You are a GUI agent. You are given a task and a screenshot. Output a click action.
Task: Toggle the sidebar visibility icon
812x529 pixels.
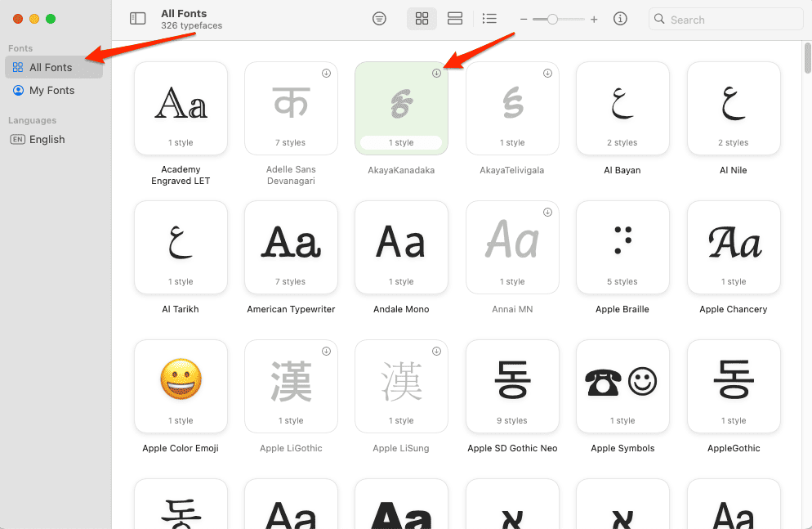pyautogui.click(x=138, y=19)
